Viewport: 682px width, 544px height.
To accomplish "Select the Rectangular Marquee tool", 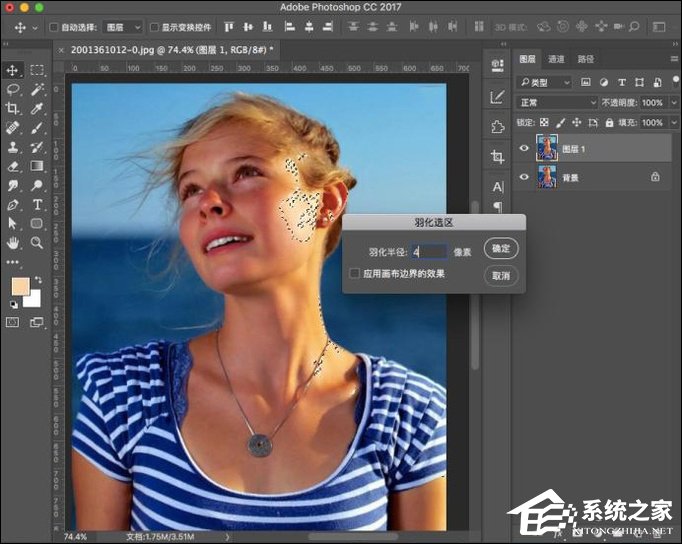I will click(x=37, y=70).
